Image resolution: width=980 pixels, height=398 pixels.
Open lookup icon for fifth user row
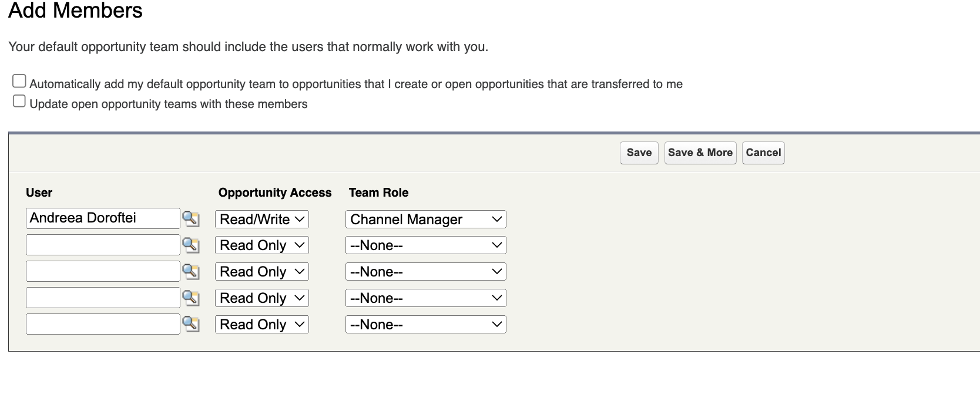pyautogui.click(x=190, y=324)
